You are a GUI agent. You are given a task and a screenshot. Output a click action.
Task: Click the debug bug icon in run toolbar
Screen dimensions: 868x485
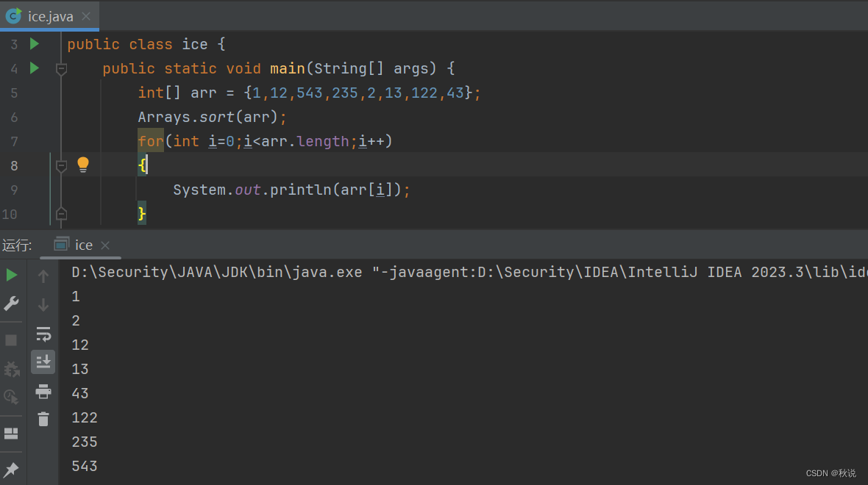click(11, 369)
